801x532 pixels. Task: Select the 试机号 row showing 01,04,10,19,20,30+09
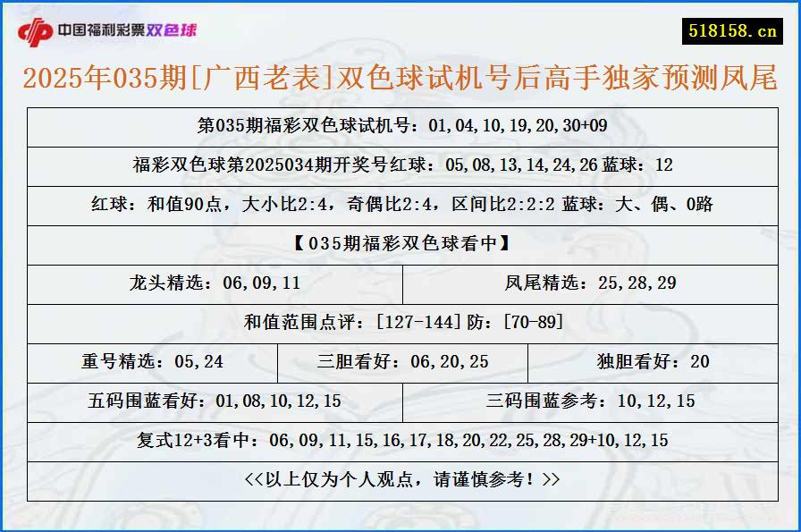point(400,127)
